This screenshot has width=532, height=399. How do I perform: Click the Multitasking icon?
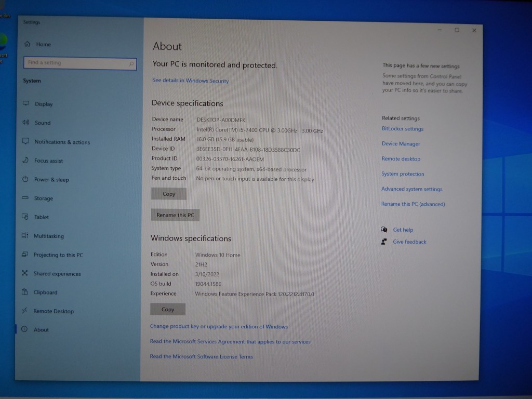25,235
